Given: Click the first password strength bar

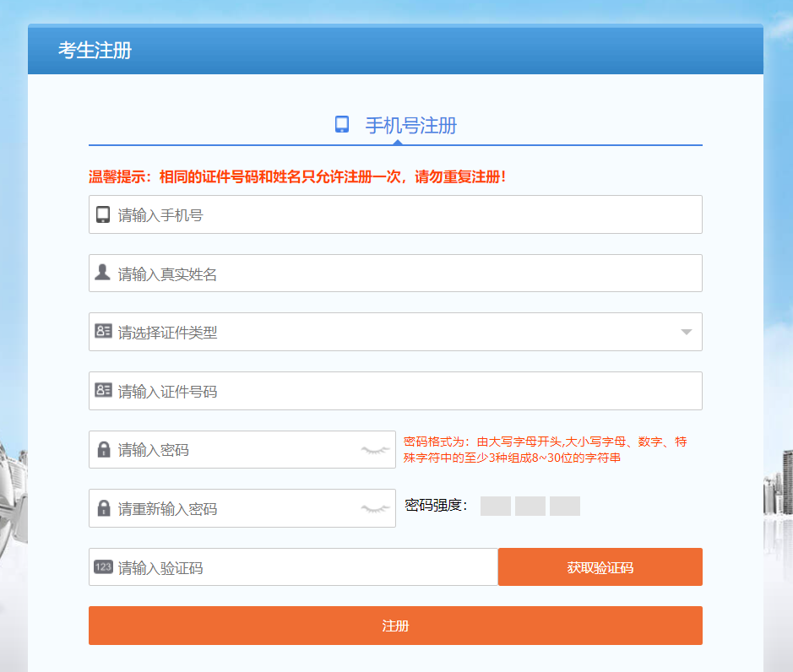Looking at the screenshot, I should point(496,506).
